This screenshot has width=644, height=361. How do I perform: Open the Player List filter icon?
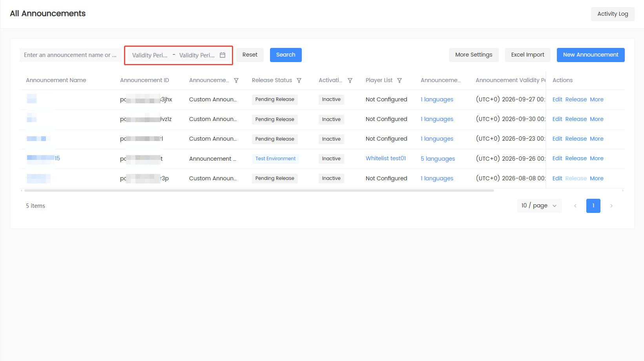coord(400,81)
